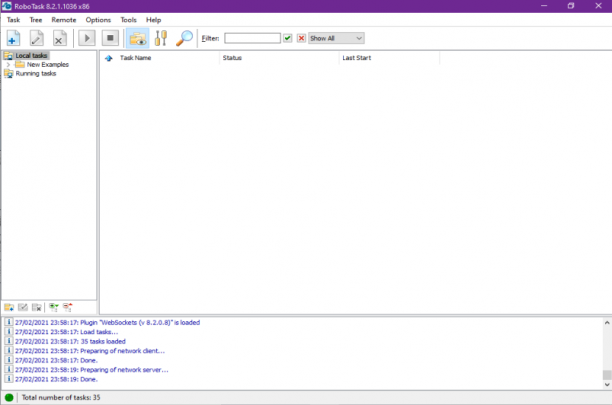Select the 'Load tasks...' log entry
The height and width of the screenshot is (405, 612).
click(66, 332)
